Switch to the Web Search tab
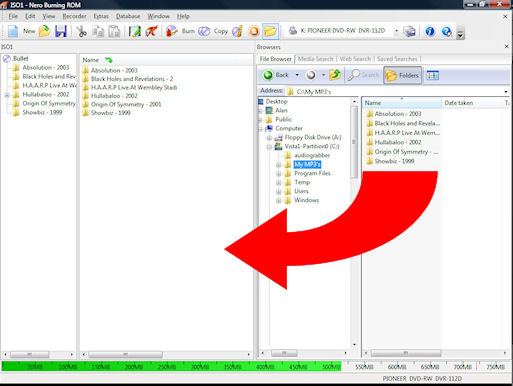 click(355, 59)
